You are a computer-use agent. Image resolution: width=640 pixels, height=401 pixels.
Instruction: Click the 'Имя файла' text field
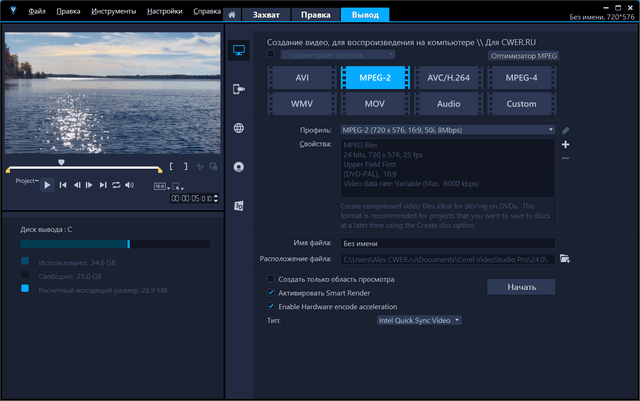[446, 243]
